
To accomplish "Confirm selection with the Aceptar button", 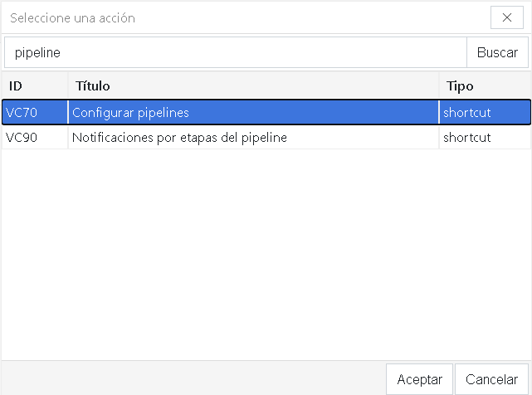I will (419, 379).
